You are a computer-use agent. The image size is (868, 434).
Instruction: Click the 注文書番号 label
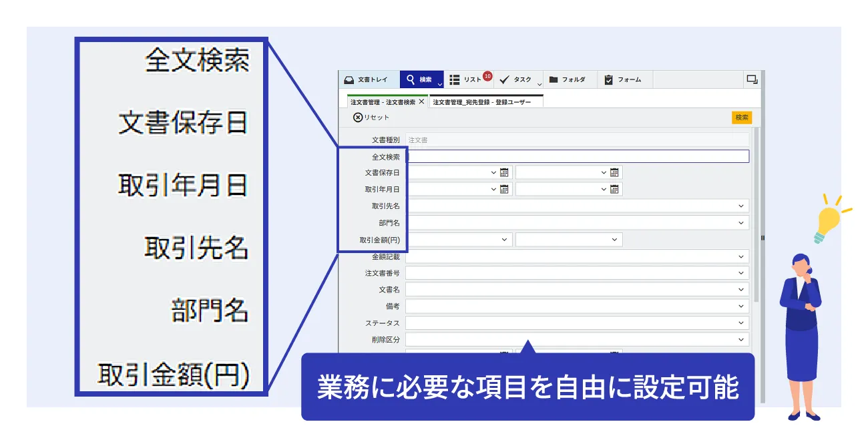click(382, 273)
